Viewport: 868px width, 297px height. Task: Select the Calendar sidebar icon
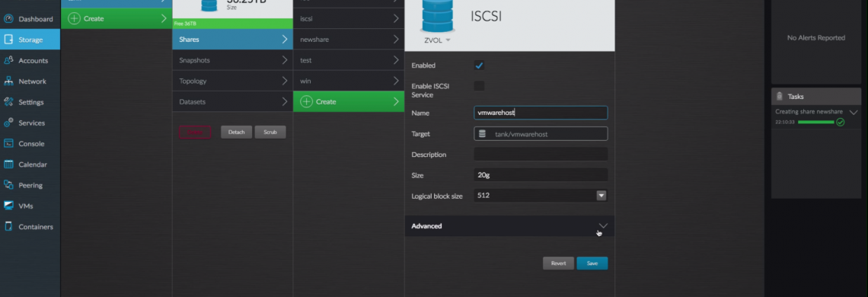[x=8, y=164]
